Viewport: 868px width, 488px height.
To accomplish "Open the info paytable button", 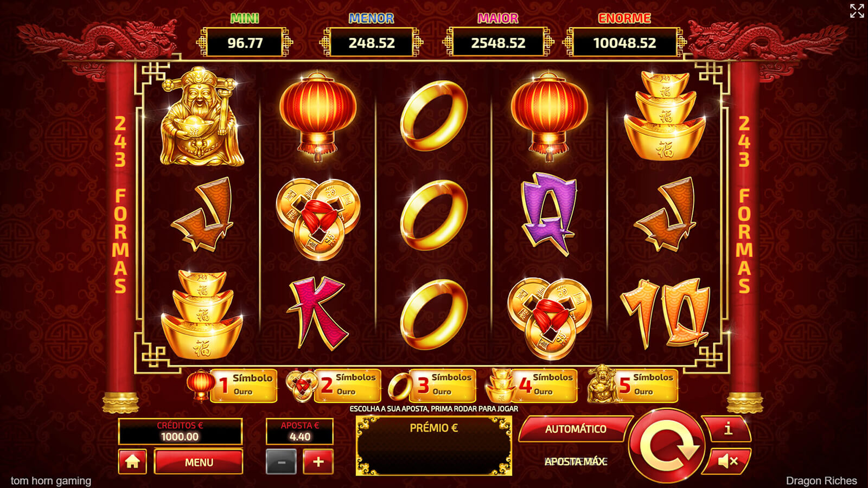I will pos(728,429).
